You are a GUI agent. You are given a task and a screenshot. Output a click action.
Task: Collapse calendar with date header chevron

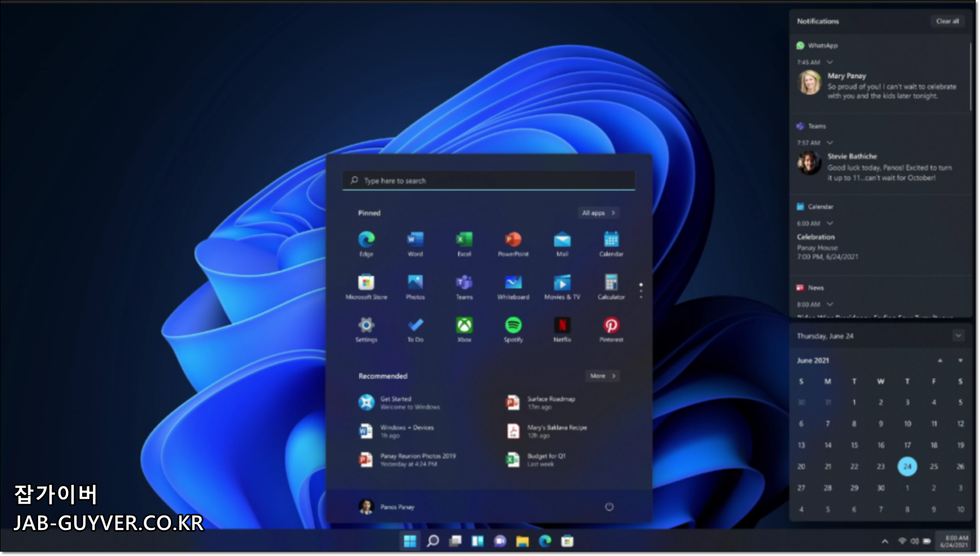(x=958, y=336)
